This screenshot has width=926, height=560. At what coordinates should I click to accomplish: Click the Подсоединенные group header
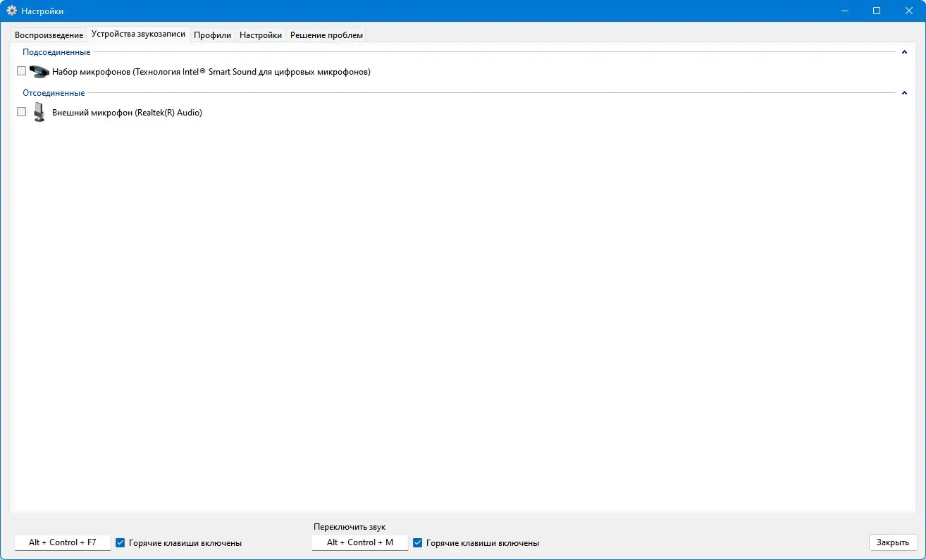pos(56,52)
